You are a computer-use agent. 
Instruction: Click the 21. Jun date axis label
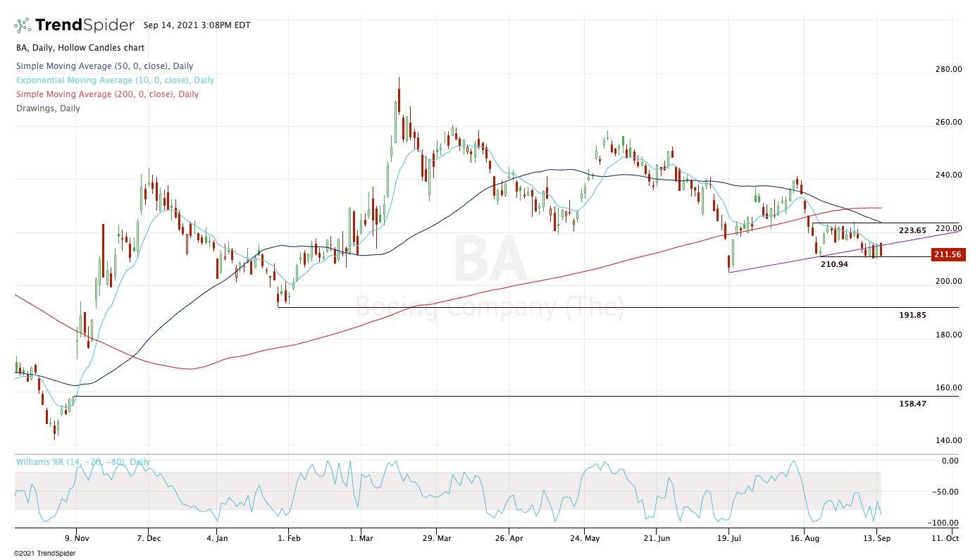tap(655, 537)
